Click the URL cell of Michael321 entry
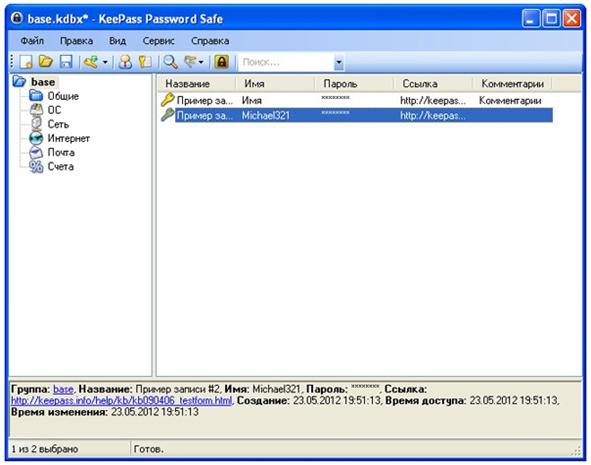This screenshot has height=465, width=591. 433,115
